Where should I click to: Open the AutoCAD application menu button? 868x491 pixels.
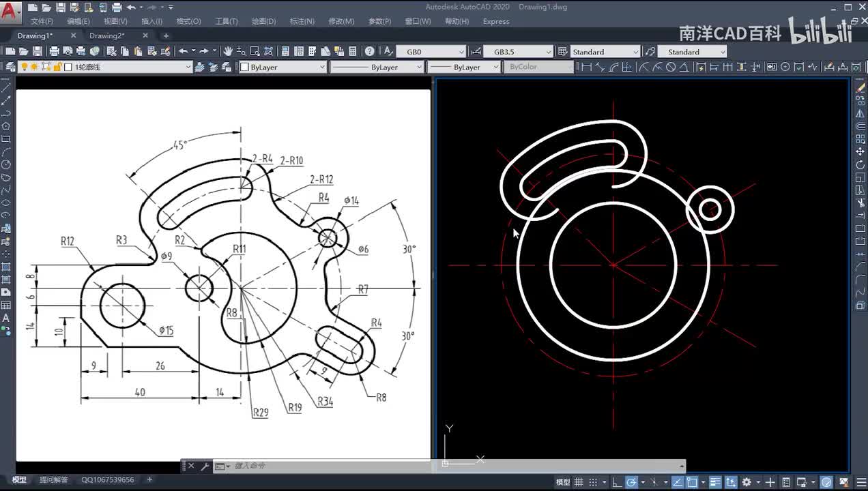pyautogui.click(x=11, y=11)
